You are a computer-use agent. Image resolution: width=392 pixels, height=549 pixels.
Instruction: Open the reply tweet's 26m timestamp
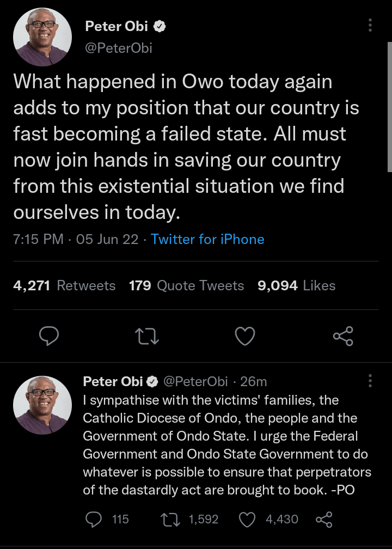tap(254, 381)
